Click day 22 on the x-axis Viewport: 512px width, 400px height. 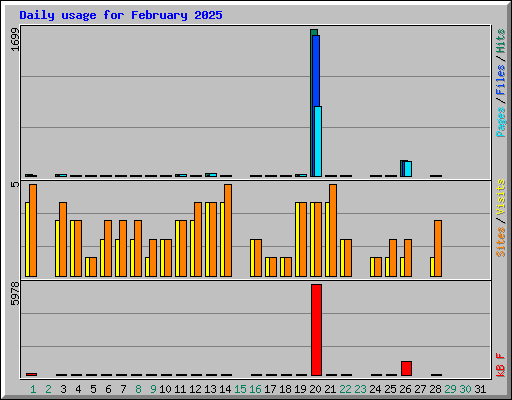click(x=345, y=389)
